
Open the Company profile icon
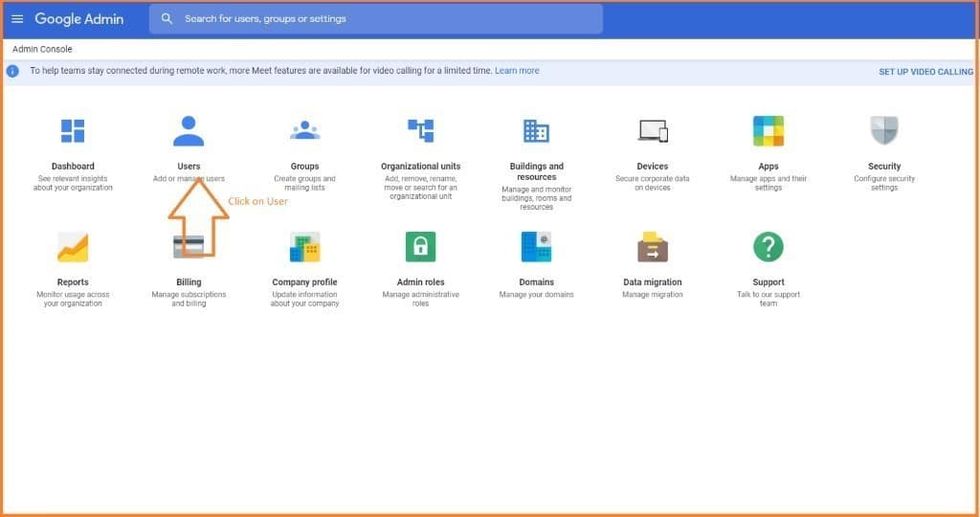pos(304,247)
